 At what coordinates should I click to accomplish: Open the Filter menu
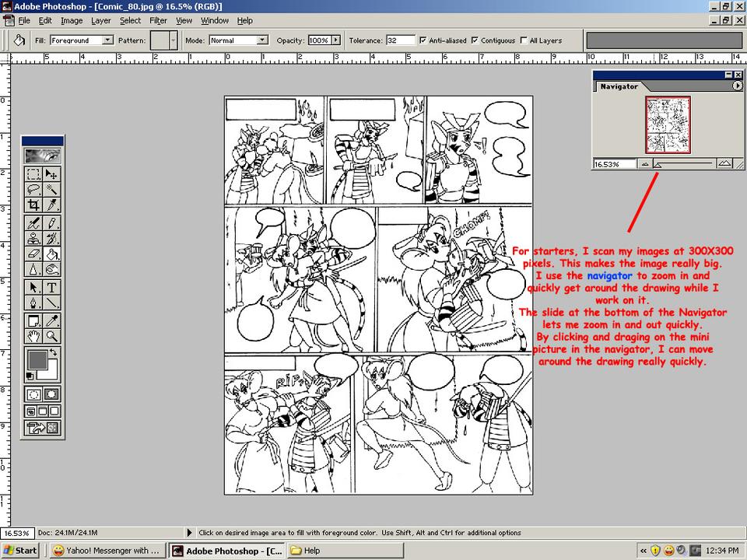tap(158, 20)
